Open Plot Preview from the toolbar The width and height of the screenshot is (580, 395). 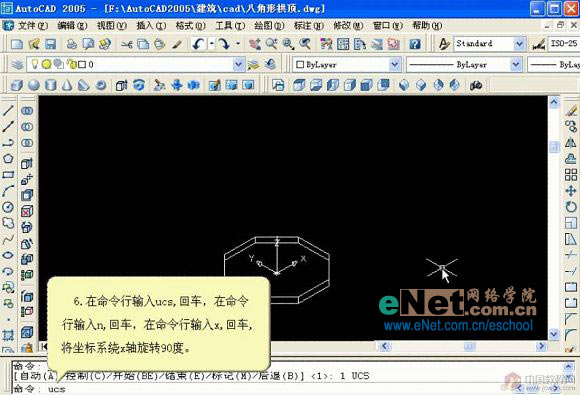click(x=88, y=44)
